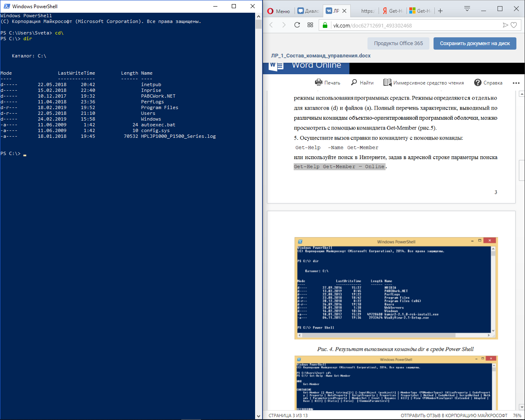525x420 pixels.
Task: Open Opera speed dial grid icon
Action: pyautogui.click(x=310, y=25)
